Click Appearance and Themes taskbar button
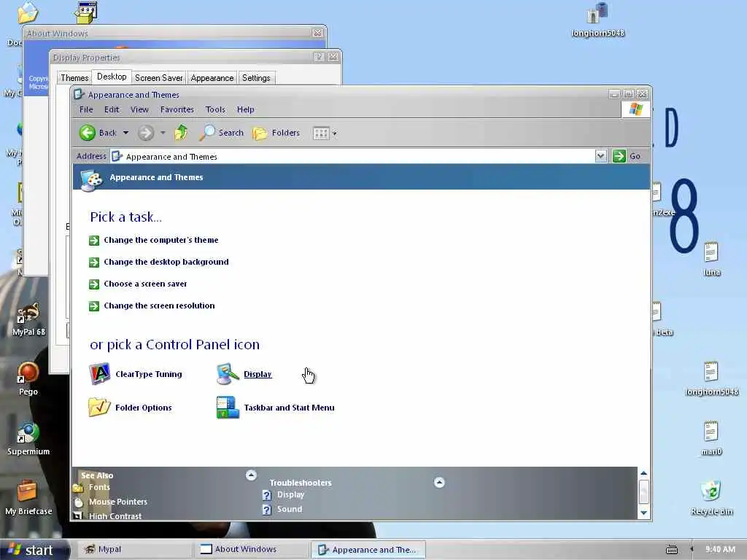 click(368, 550)
